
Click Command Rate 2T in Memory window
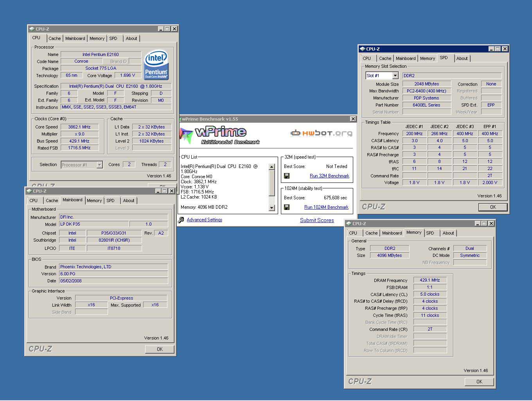coord(430,329)
